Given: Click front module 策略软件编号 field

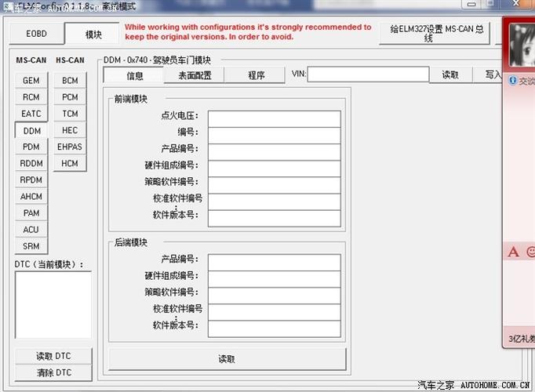Looking at the screenshot, I should tap(275, 185).
